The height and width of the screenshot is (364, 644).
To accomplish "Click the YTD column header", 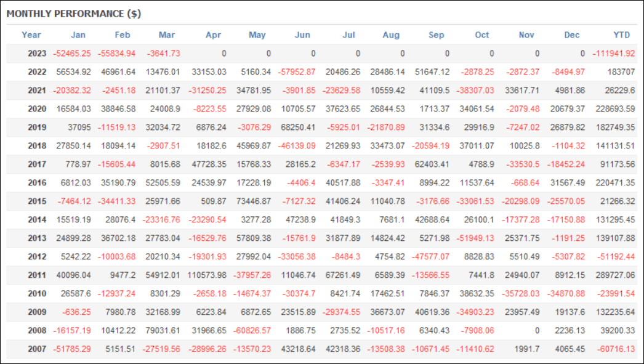I will pyautogui.click(x=621, y=35).
